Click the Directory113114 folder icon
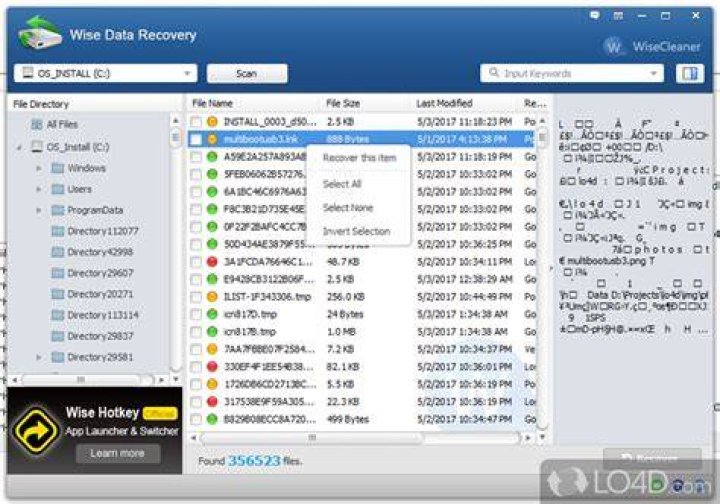Viewport: 720px width, 504px height. [57, 315]
